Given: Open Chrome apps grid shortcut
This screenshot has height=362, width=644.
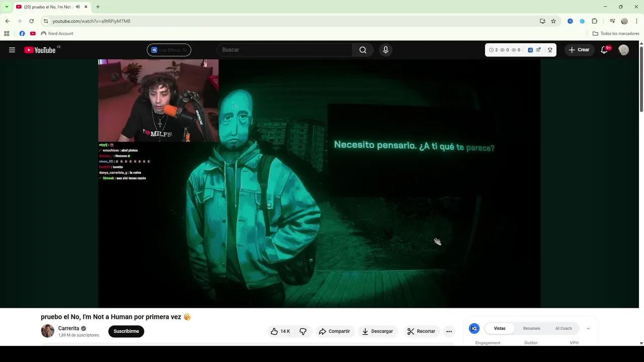Looking at the screenshot, I should (x=7, y=34).
